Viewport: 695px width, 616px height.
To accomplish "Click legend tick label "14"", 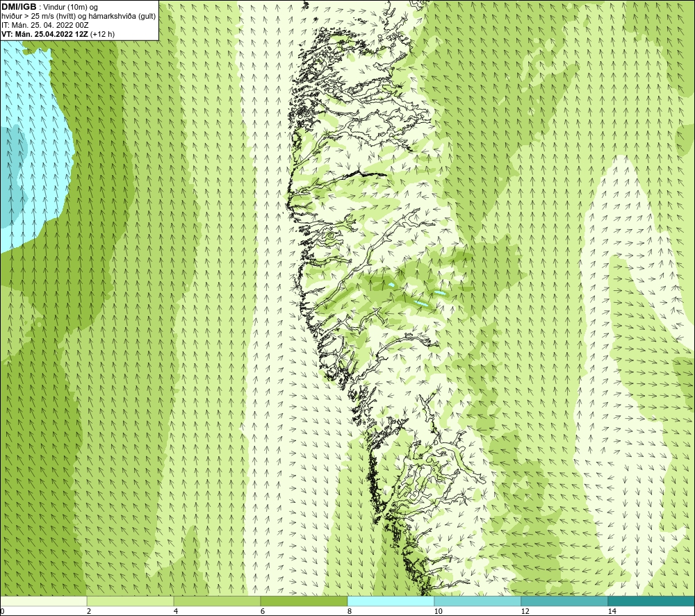I will 612,611.
